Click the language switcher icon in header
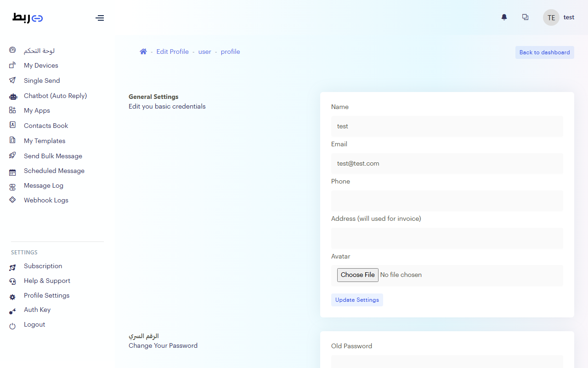The width and height of the screenshot is (588, 368). point(525,17)
